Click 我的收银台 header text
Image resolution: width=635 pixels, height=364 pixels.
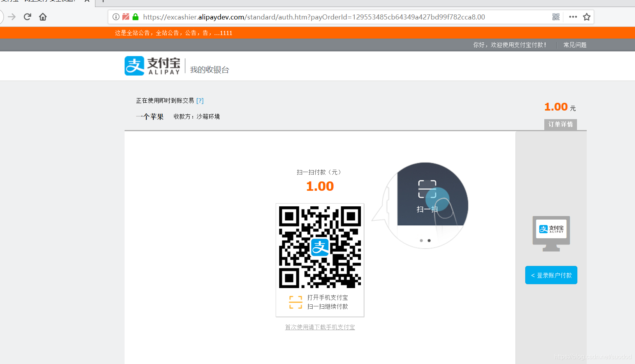click(209, 70)
